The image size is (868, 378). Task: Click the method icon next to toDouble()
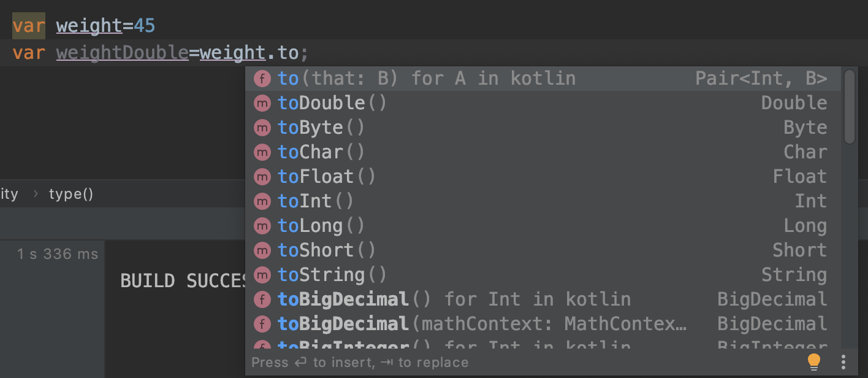pos(262,103)
